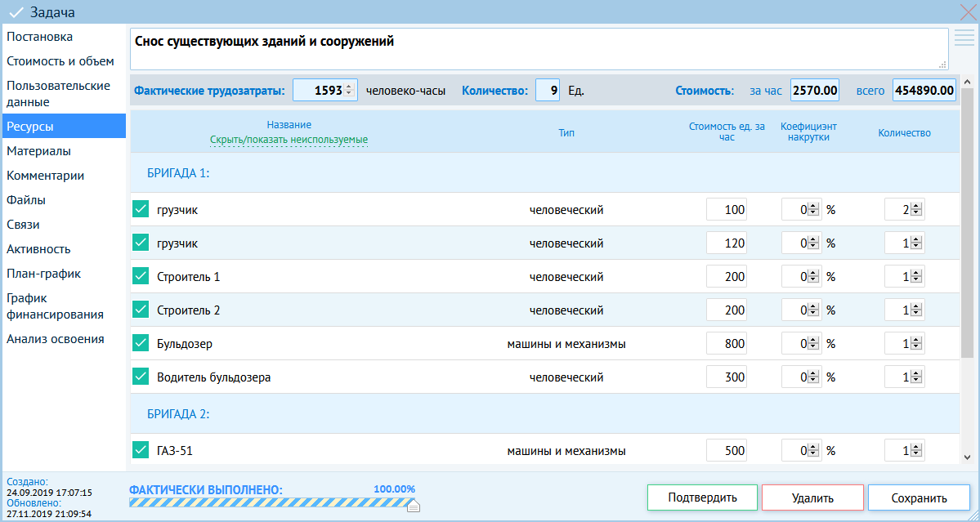Image resolution: width=980 pixels, height=522 pixels.
Task: Click the Тип column header
Action: [566, 132]
